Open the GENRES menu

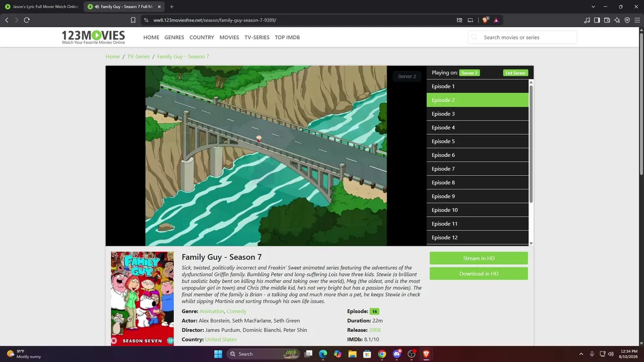pos(174,37)
